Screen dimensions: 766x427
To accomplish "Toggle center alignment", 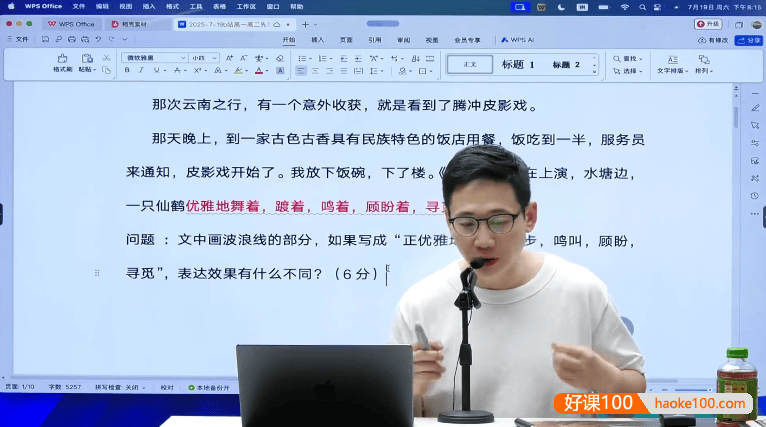I will [315, 71].
